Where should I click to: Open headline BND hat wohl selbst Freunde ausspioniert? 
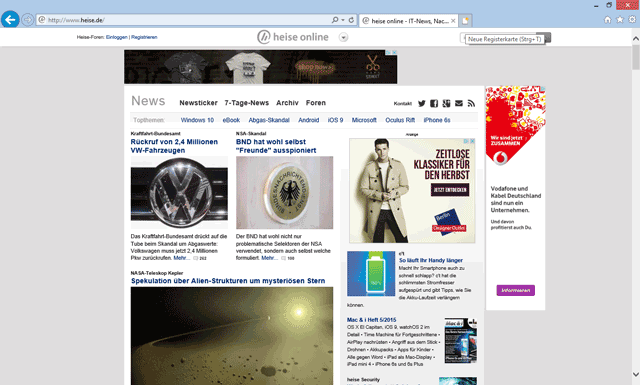tap(276, 146)
